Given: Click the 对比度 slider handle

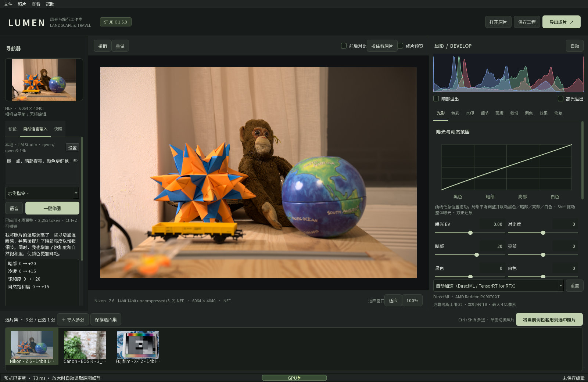Looking at the screenshot, I should (543, 233).
